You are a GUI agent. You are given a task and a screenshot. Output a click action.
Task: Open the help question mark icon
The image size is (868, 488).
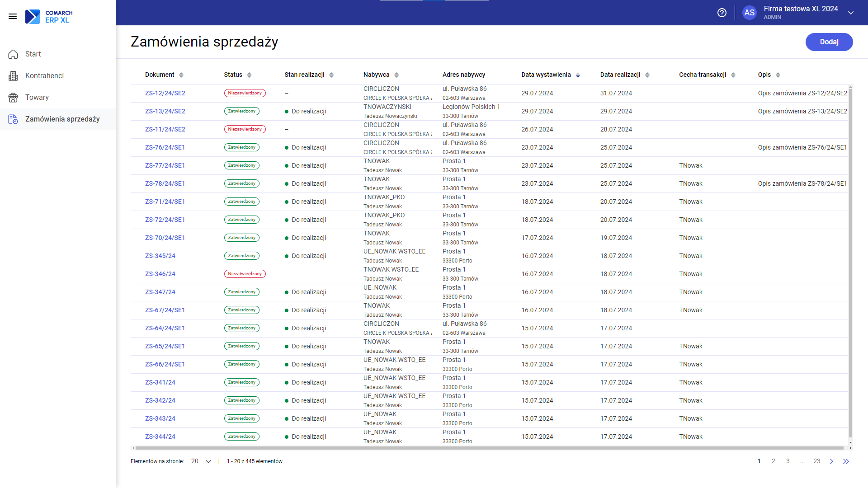pos(722,13)
